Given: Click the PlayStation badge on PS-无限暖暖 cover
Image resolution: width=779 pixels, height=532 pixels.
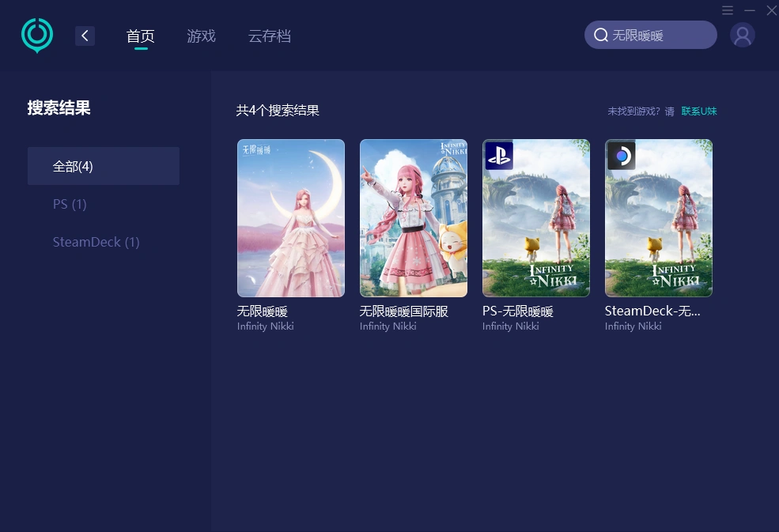Looking at the screenshot, I should point(498,155).
